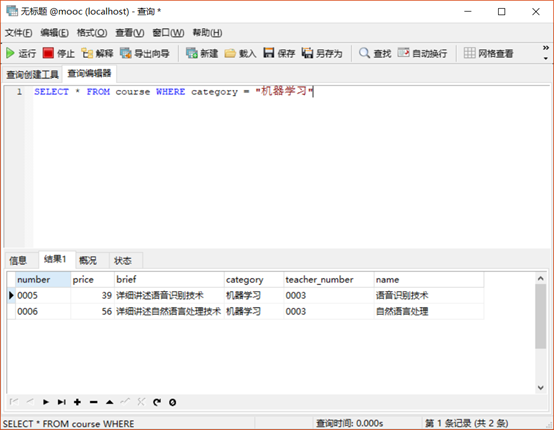Expand the toolbar overflow chevron
This screenshot has width=554, height=430.
546,52
